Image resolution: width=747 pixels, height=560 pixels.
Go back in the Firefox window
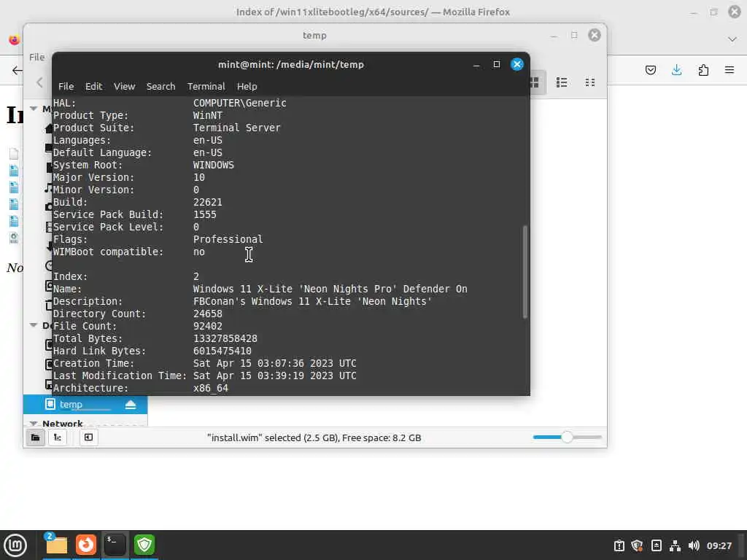17,71
